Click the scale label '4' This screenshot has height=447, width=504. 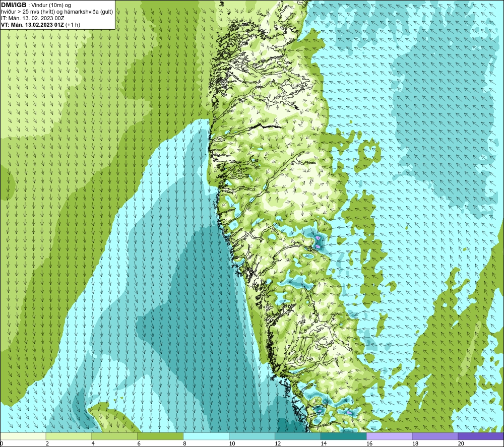[93, 443]
